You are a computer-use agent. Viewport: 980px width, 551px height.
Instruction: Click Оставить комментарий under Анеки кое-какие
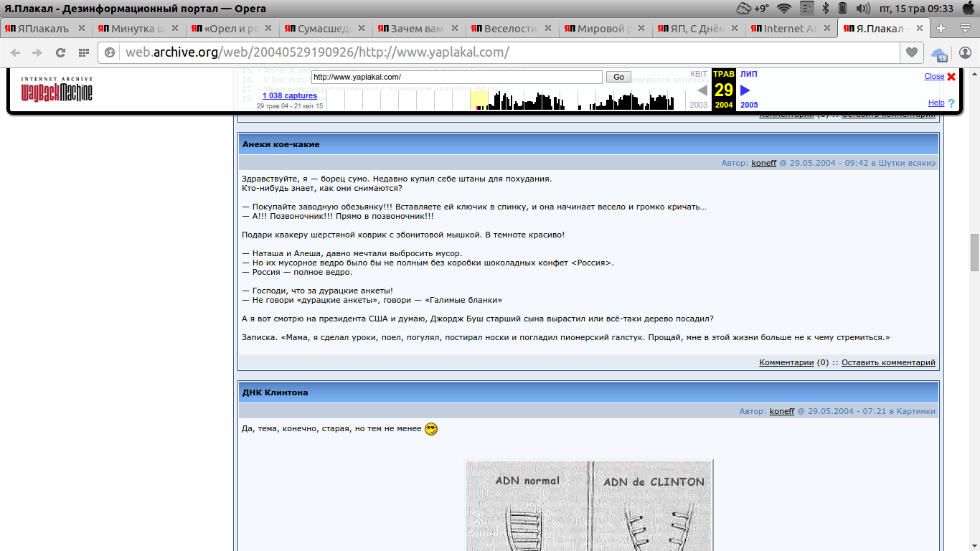point(888,362)
